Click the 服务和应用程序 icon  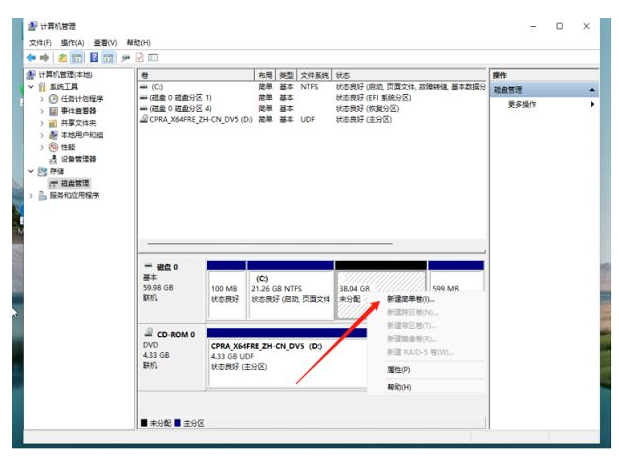coord(42,195)
